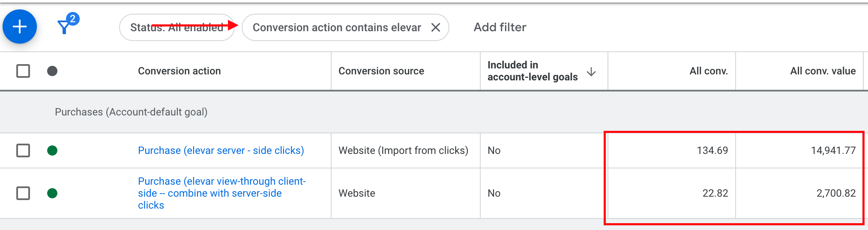Click green status dot for server-side purchase
868x230 pixels.
[x=52, y=150]
